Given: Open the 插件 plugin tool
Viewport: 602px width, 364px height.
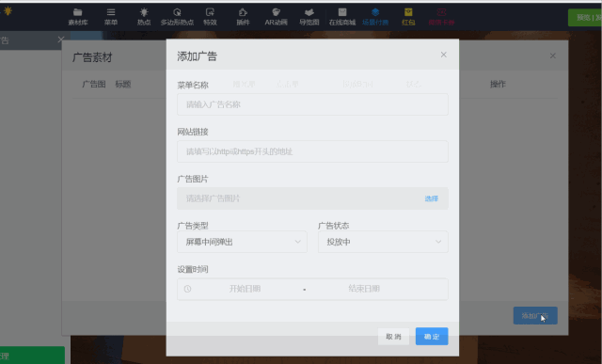Looking at the screenshot, I should [243, 17].
